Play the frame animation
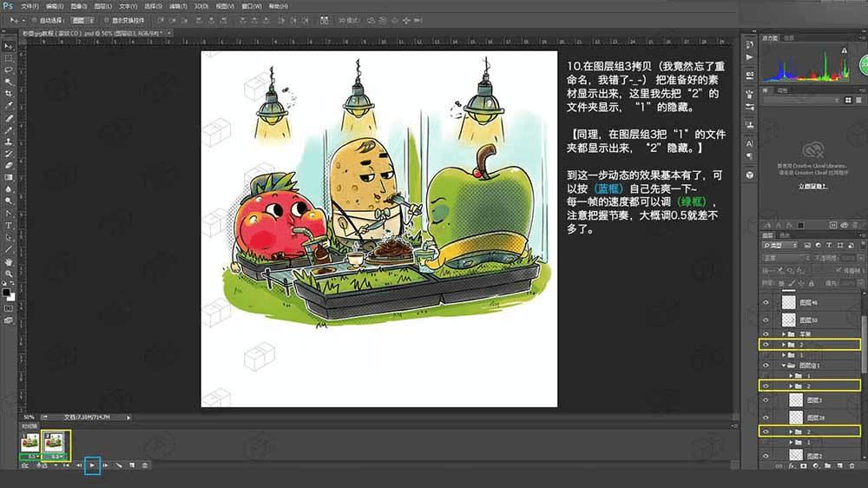Image resolution: width=868 pixels, height=488 pixels. click(x=92, y=465)
